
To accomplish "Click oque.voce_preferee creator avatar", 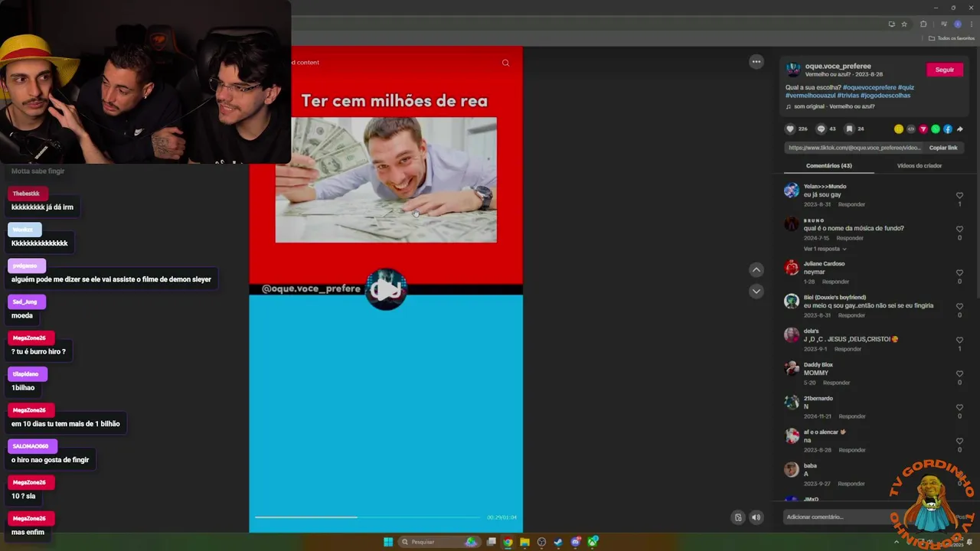I will (793, 70).
